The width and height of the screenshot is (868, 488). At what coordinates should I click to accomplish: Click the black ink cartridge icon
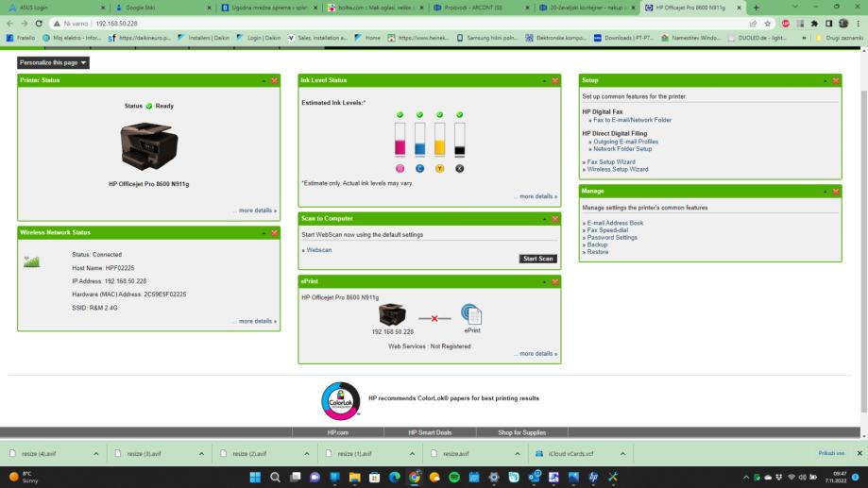459,168
